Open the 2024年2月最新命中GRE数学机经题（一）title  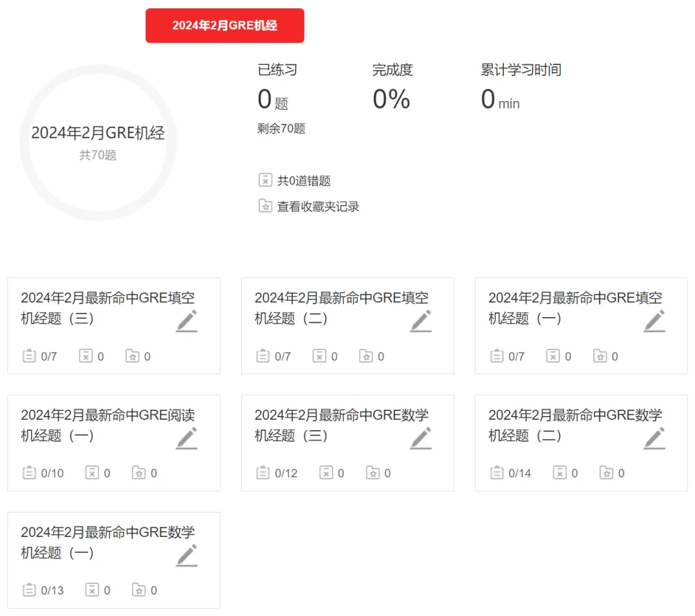(107, 542)
